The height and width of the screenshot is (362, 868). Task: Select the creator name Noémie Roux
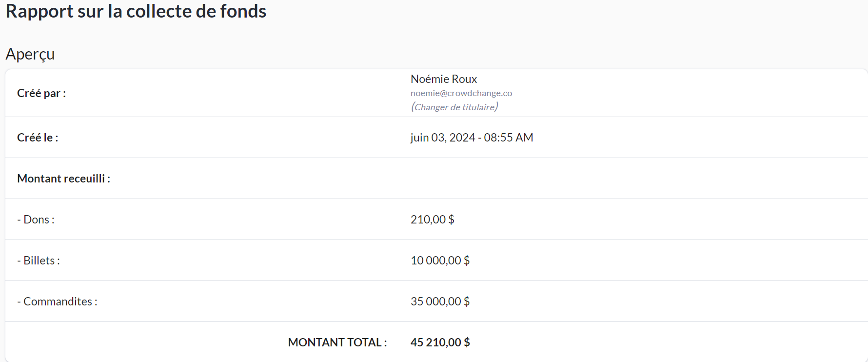(x=443, y=79)
